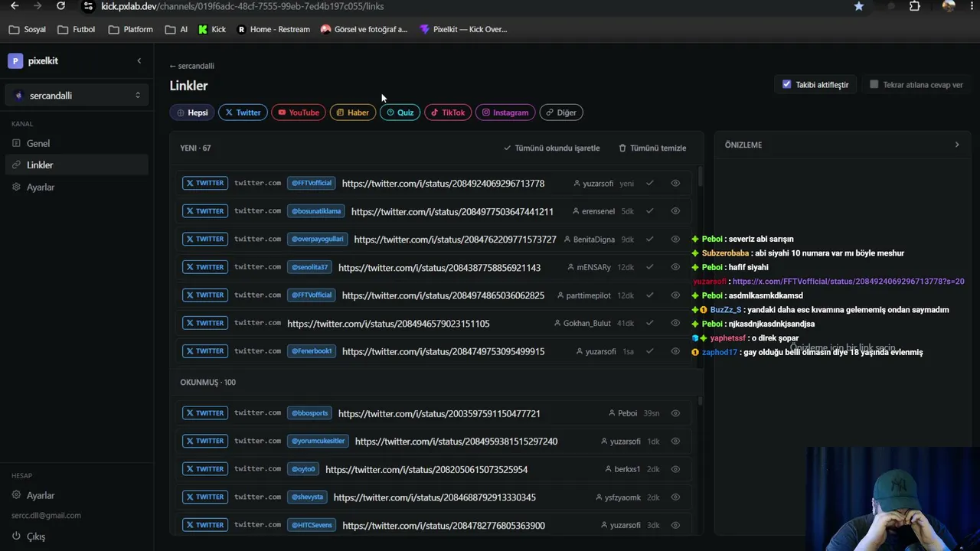The width and height of the screenshot is (980, 551).
Task: Go back using the browser back arrow
Action: [x=15, y=6]
